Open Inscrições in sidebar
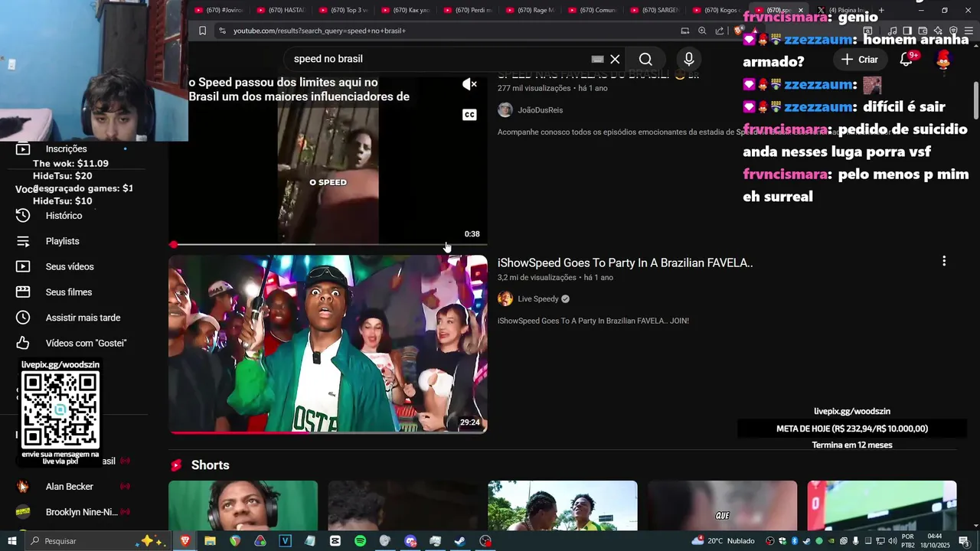The height and width of the screenshot is (551, 980). tap(67, 149)
